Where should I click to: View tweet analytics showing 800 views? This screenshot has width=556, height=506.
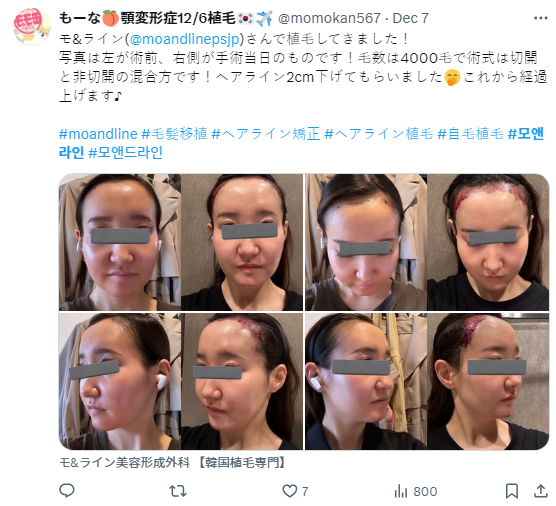click(x=416, y=491)
